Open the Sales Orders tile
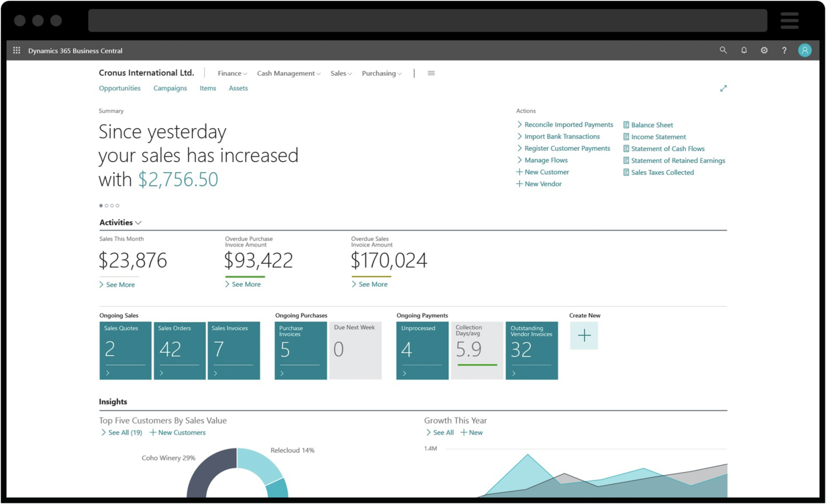 pyautogui.click(x=180, y=350)
